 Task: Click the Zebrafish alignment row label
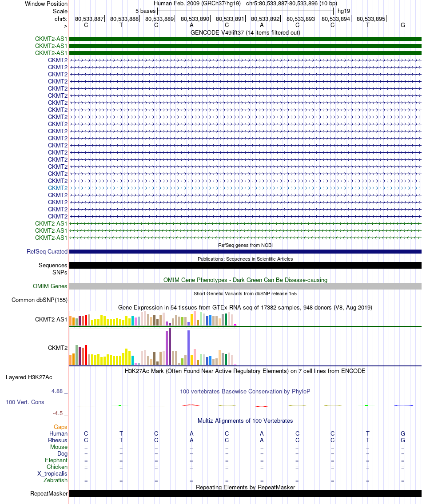56,480
